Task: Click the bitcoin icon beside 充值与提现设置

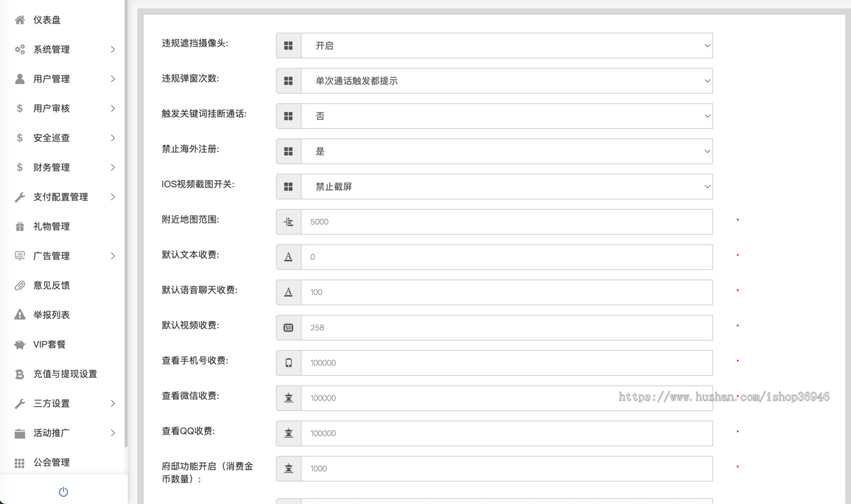Action: (20, 374)
